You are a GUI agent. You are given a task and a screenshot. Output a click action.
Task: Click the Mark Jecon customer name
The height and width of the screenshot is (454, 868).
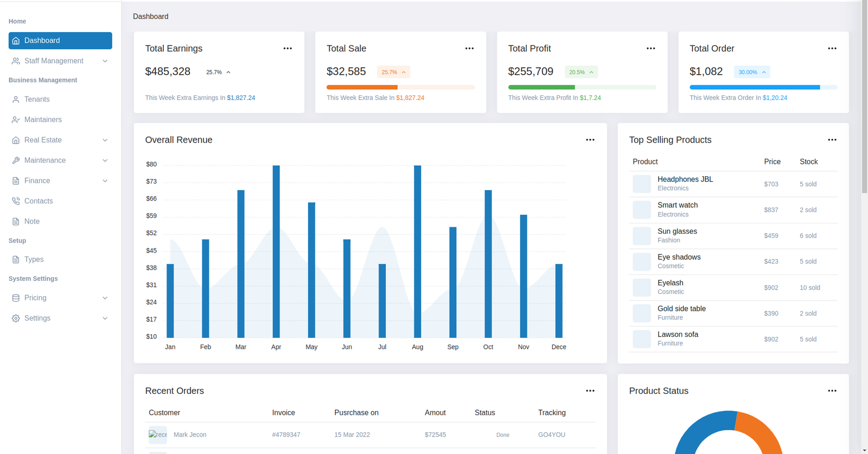coord(190,435)
